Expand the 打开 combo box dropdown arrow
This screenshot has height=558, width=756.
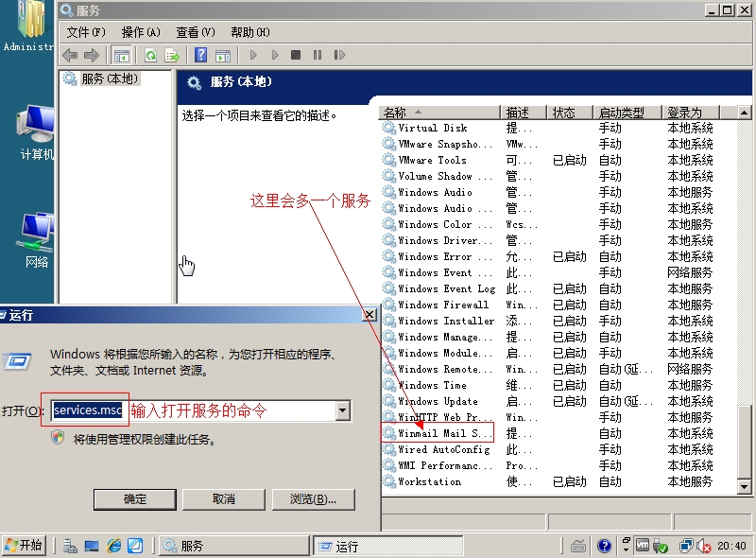coord(343,410)
